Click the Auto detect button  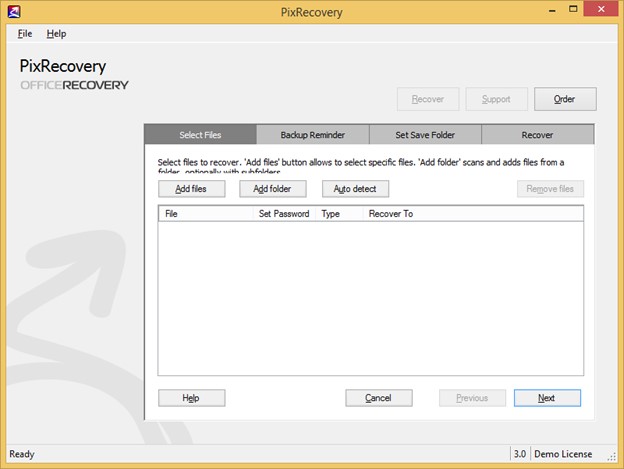(x=355, y=189)
